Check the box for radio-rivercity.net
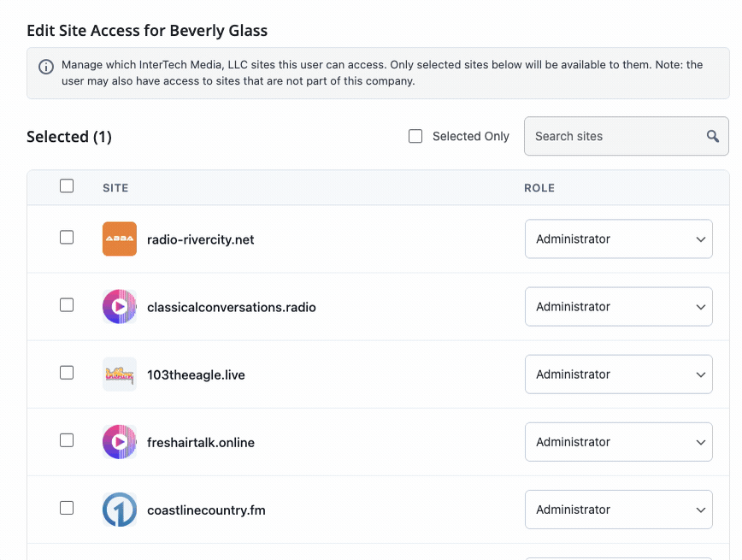This screenshot has height=560, width=742. tap(67, 238)
